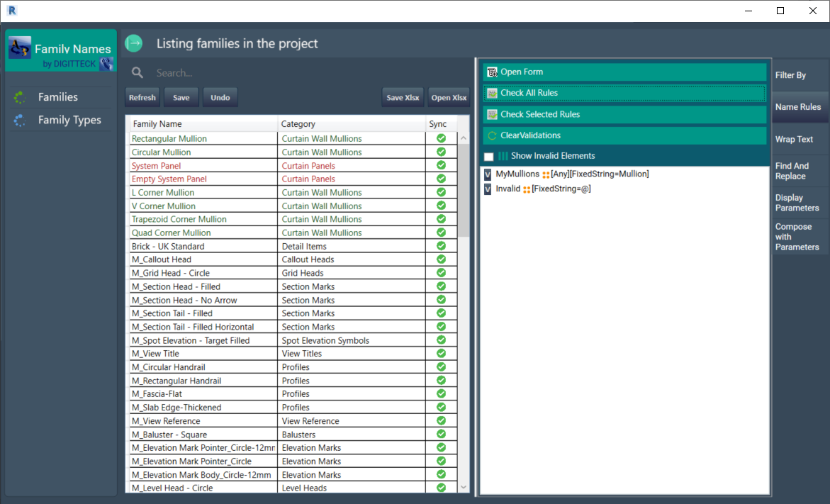Screen dimensions: 830x504
Task: Click the Refresh button
Action: point(142,97)
